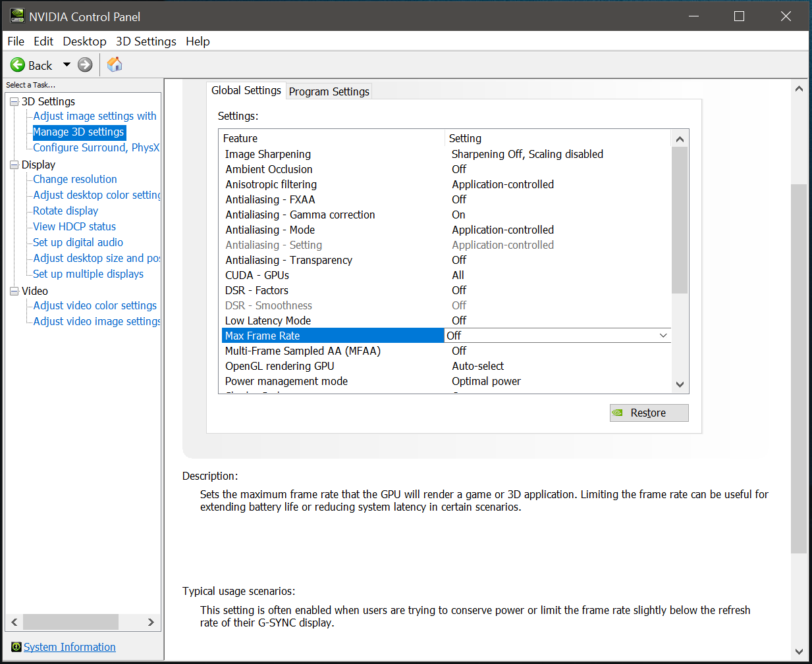Open the Max Frame Rate setting dropdown
The height and width of the screenshot is (664, 812).
[664, 335]
